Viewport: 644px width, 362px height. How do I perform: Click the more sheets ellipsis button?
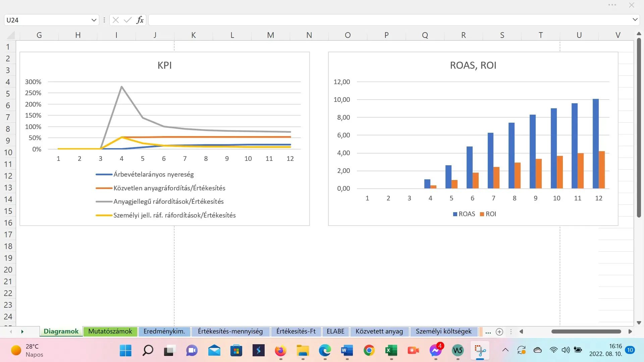(488, 332)
